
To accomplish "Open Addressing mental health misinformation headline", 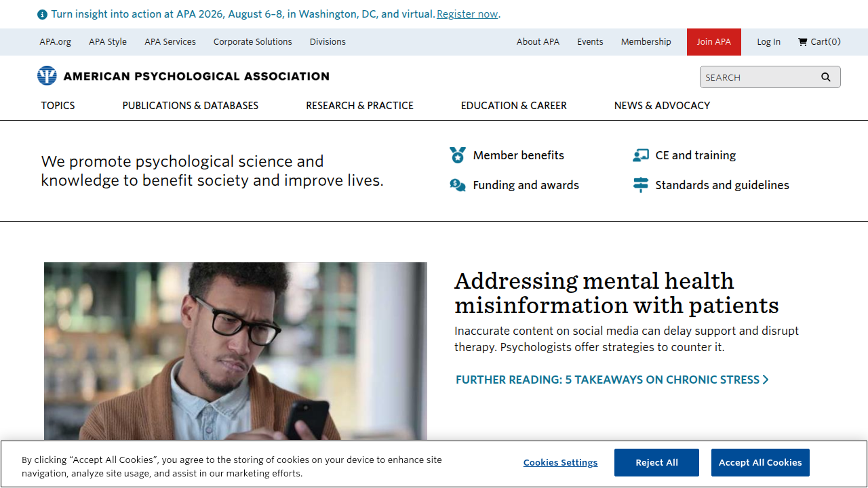I will tap(616, 293).
